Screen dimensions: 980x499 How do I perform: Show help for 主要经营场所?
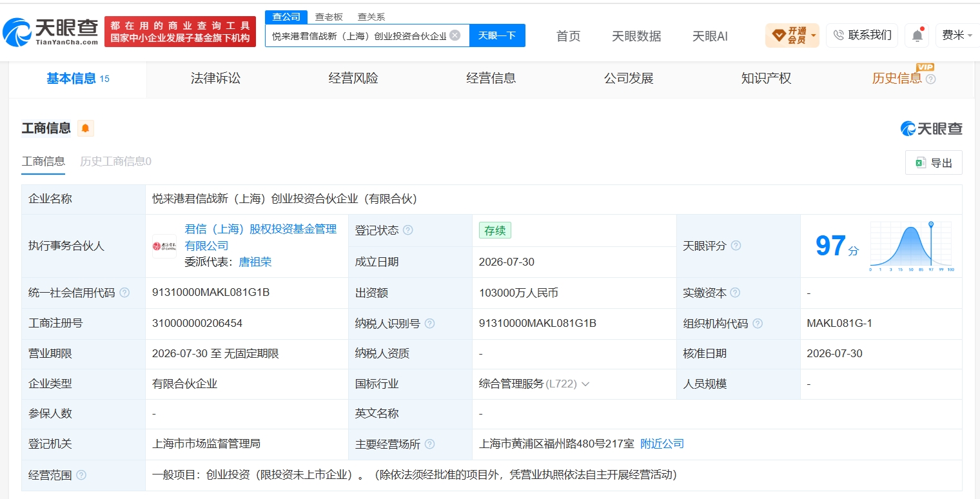click(x=429, y=444)
